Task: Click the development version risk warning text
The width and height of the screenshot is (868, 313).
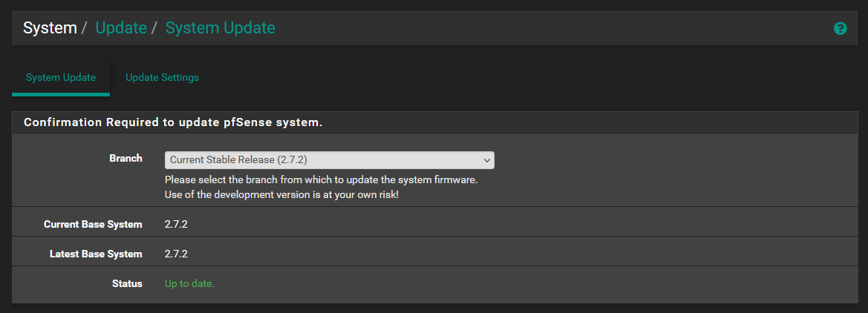Action: click(x=281, y=195)
